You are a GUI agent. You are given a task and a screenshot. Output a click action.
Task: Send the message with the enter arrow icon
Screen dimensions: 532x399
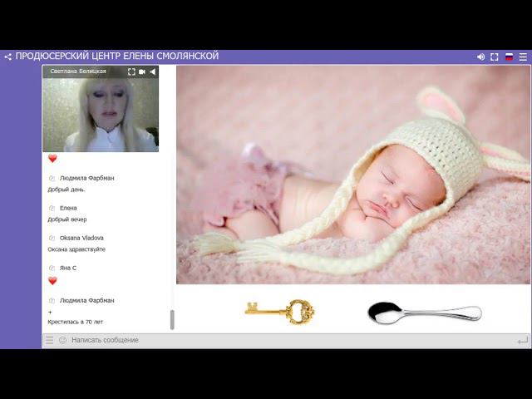522,340
